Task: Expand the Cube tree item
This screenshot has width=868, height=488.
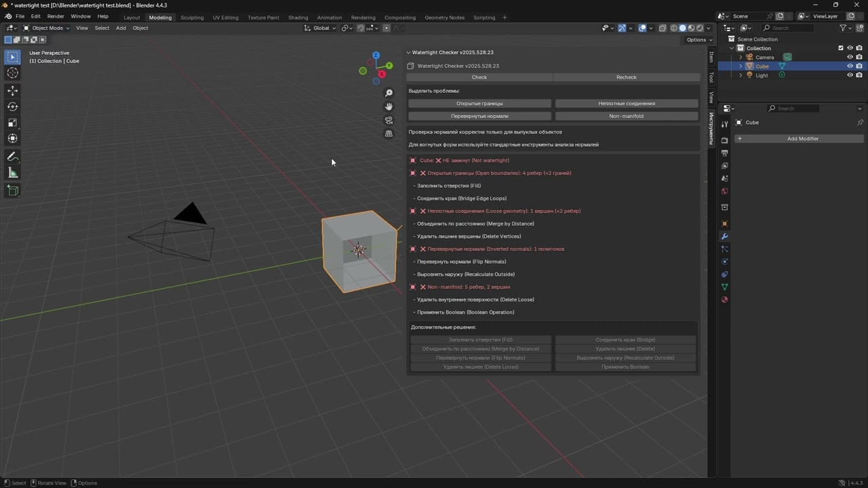Action: coord(741,66)
